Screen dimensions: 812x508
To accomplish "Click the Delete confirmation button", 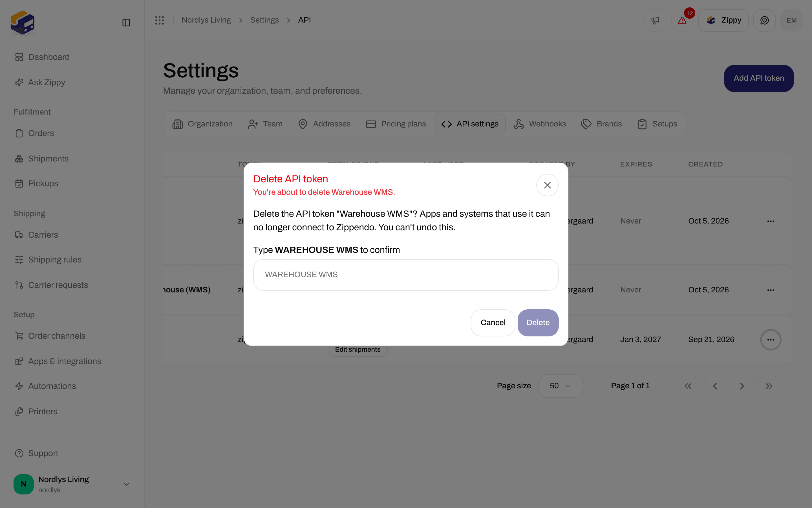I will (x=538, y=323).
